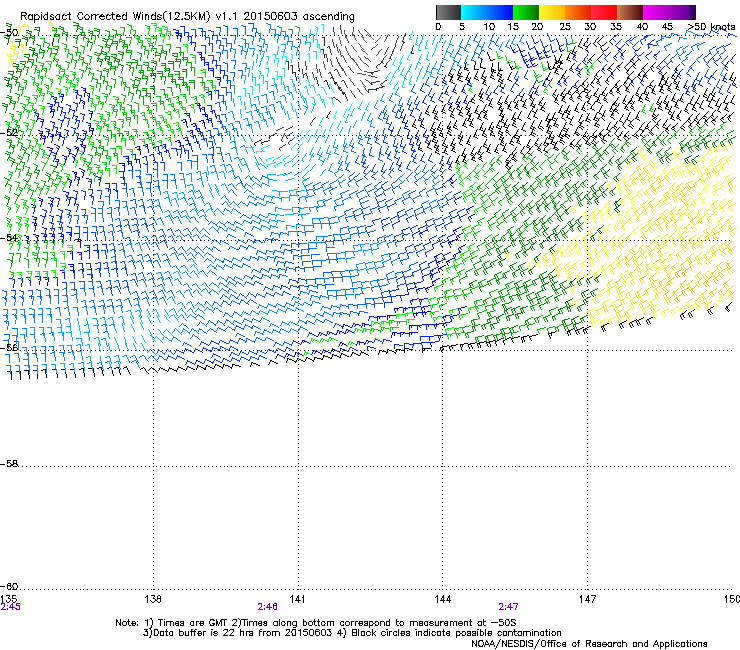
Task: Click the orange 25-30 knots legend swatch
Action: 578,12
